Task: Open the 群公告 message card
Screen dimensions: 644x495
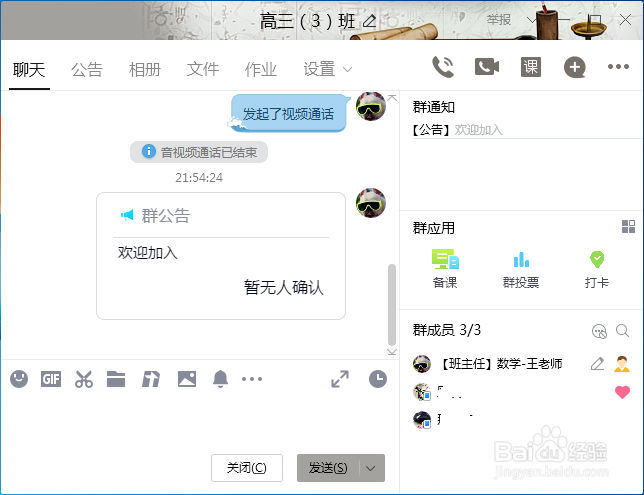Action: (x=221, y=256)
